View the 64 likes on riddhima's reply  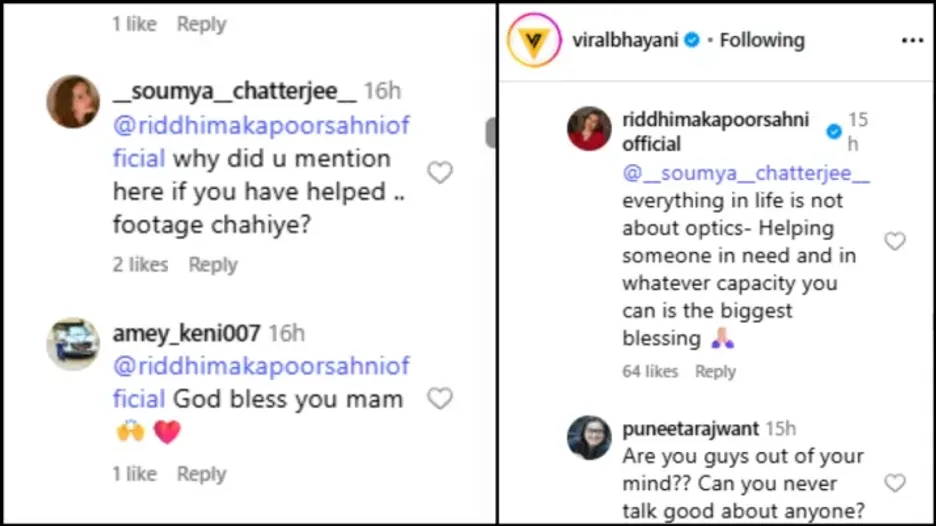tap(650, 371)
